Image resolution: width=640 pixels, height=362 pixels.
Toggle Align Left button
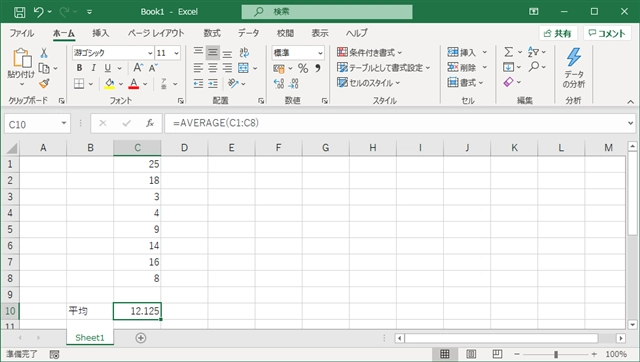[x=198, y=68]
